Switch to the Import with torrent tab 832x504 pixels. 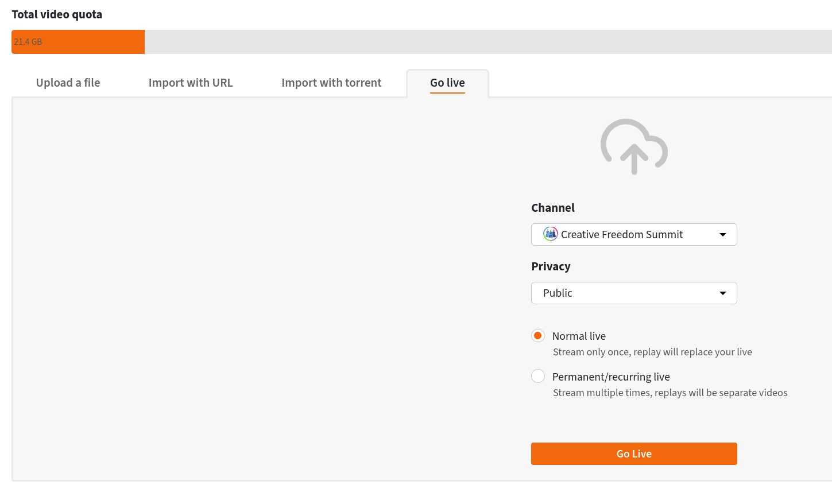(x=331, y=83)
